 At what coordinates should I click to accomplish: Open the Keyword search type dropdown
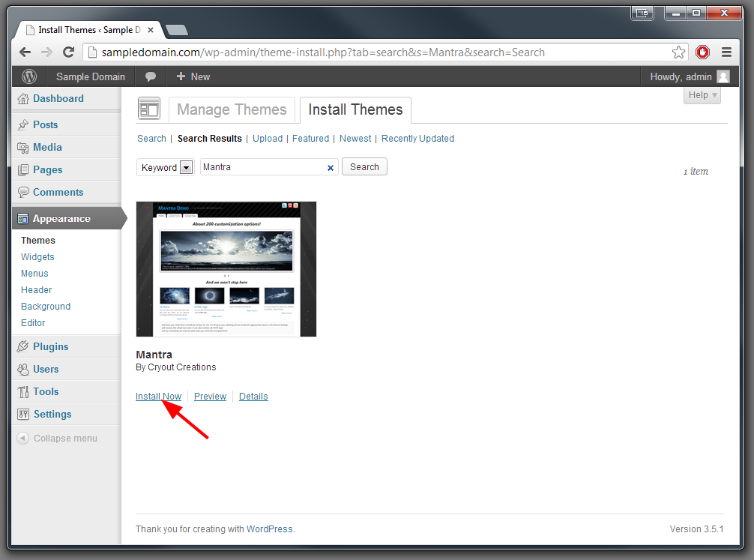tap(166, 167)
